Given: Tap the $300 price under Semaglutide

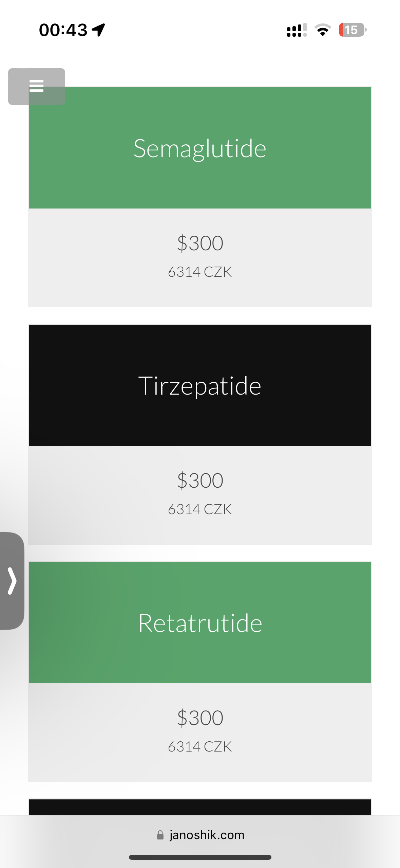Looking at the screenshot, I should pos(200,243).
